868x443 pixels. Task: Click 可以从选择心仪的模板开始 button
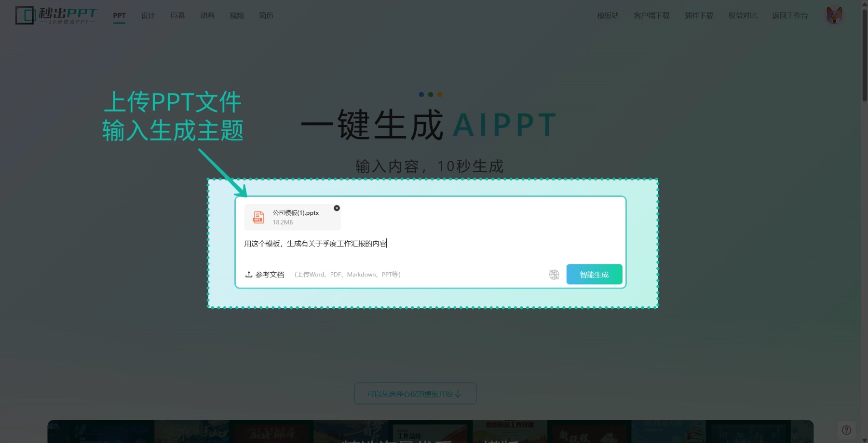[415, 394]
